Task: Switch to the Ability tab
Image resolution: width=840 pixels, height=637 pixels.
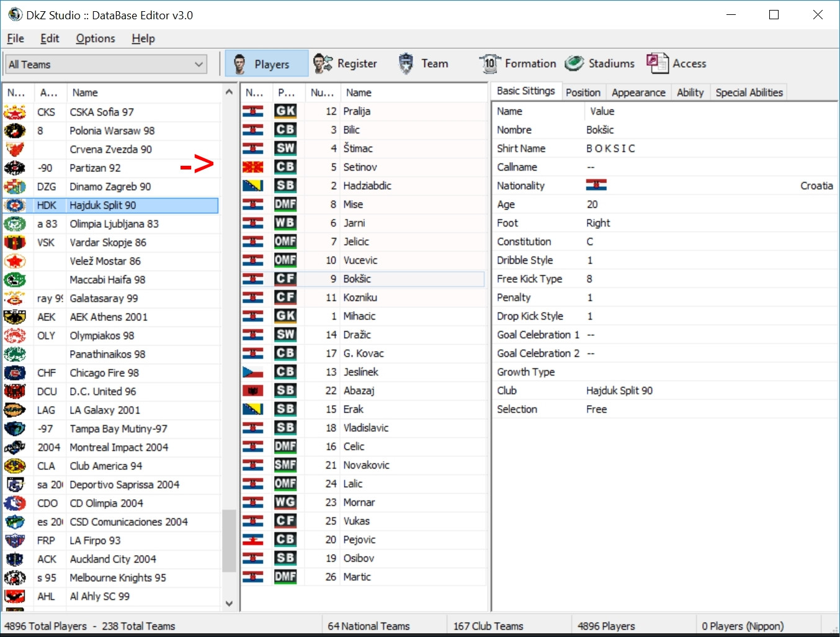Action: click(690, 93)
